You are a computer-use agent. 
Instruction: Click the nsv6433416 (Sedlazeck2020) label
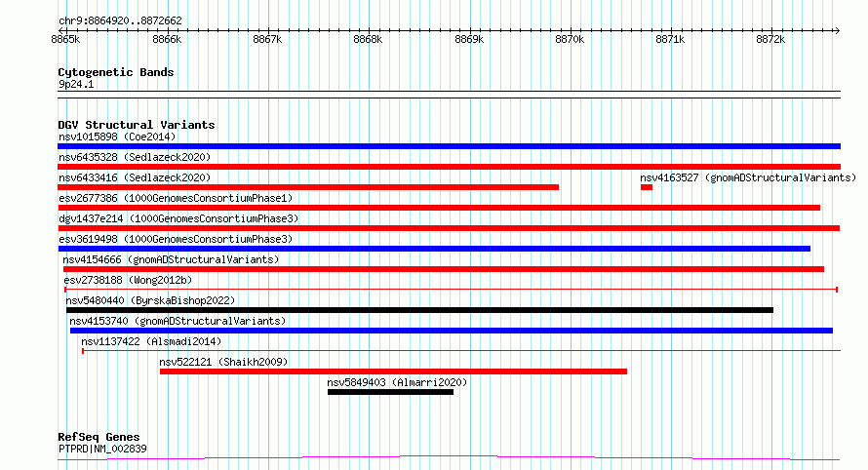135,177
